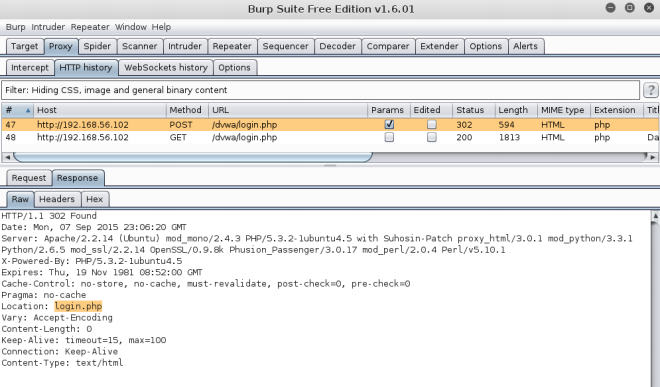Switch to the Target tab
Image resolution: width=660 pixels, height=387 pixels.
24,46
